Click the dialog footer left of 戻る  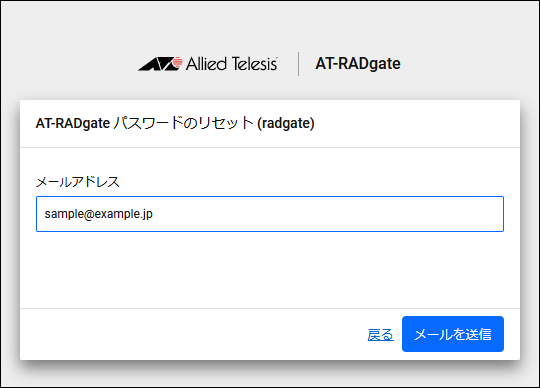point(193,334)
